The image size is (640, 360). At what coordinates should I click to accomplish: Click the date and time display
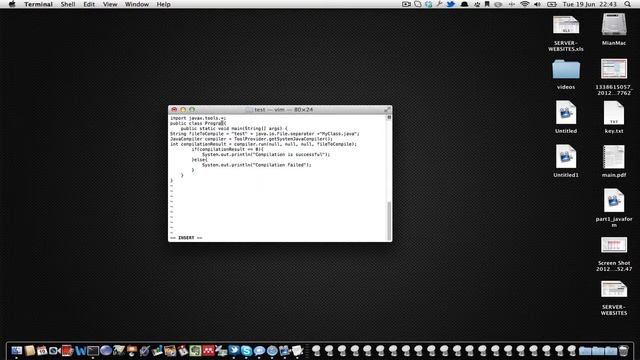589,4
